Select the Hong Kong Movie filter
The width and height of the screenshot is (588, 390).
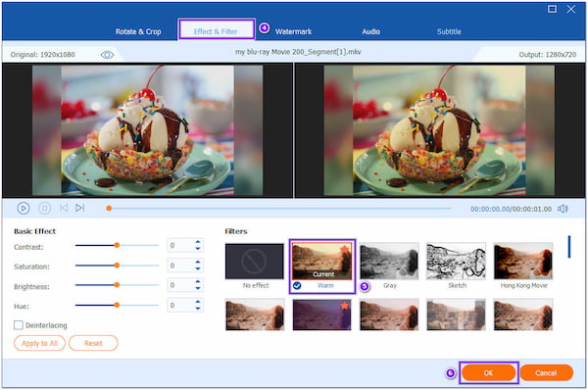click(523, 262)
